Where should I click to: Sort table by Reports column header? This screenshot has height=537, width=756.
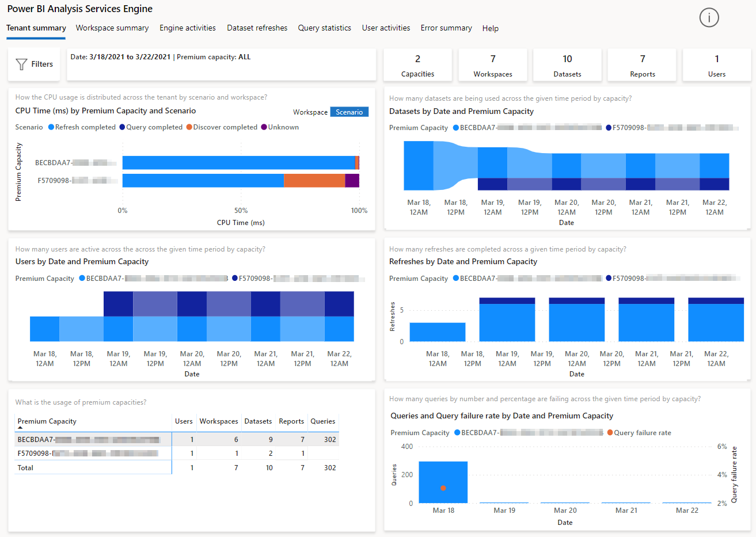(x=291, y=421)
